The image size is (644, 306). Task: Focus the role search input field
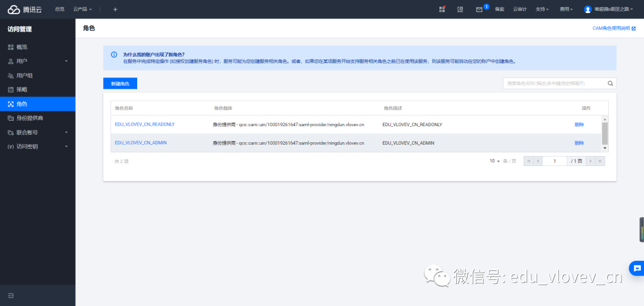[555, 83]
